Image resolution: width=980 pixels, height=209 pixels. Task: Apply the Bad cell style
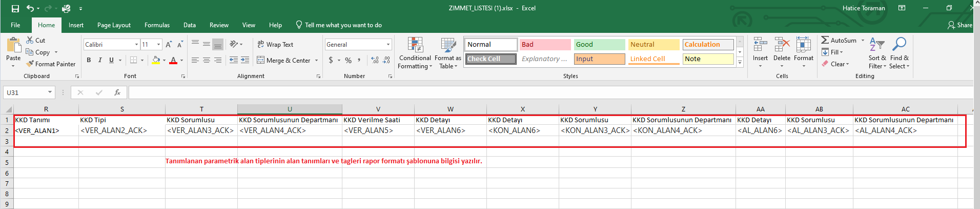[545, 45]
